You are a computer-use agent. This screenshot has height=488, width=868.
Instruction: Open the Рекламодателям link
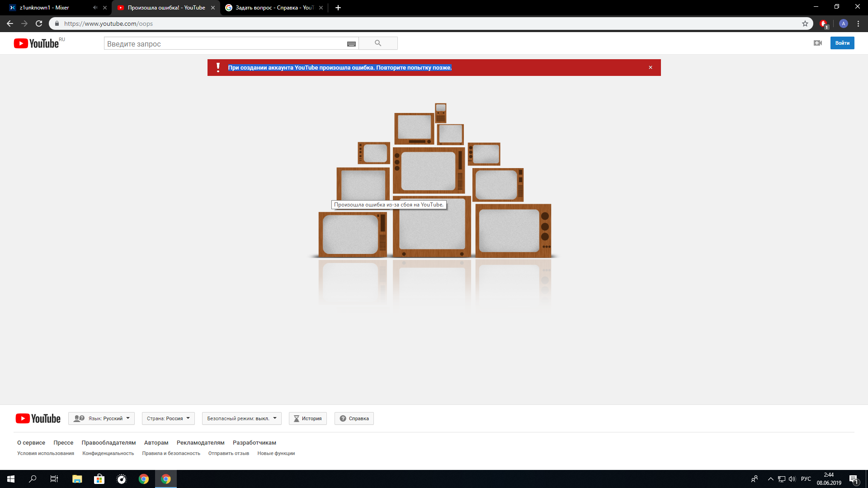tap(200, 443)
